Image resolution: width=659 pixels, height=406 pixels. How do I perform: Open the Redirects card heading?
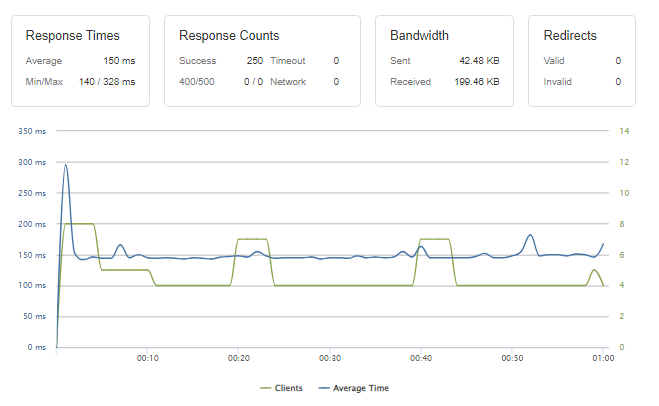point(570,36)
